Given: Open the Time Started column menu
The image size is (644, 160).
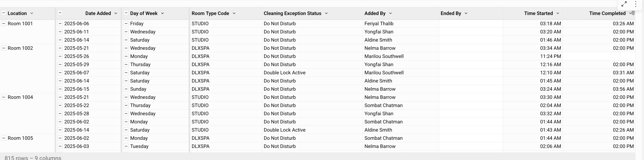Looking at the screenshot, I should [558, 13].
